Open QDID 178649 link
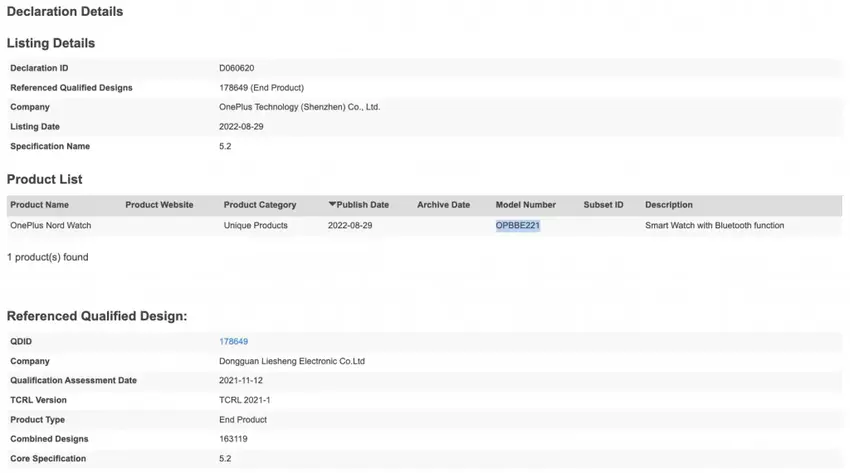This screenshot has width=850, height=473. (x=233, y=342)
